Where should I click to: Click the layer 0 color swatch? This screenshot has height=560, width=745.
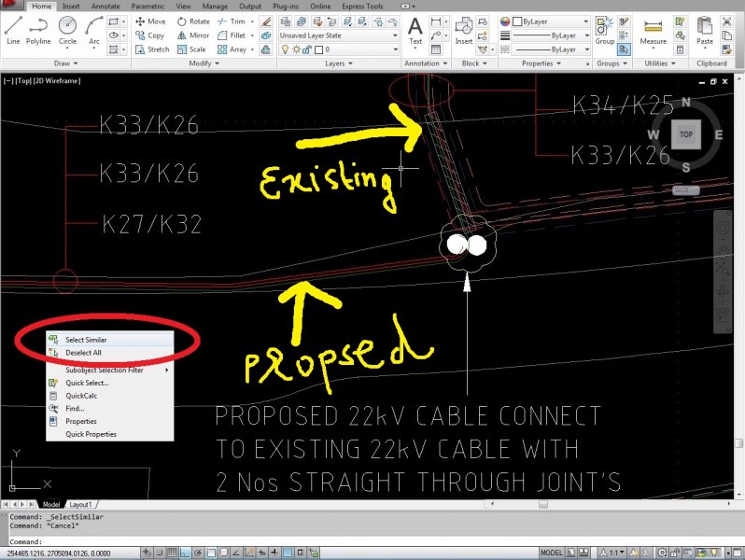pos(319,49)
